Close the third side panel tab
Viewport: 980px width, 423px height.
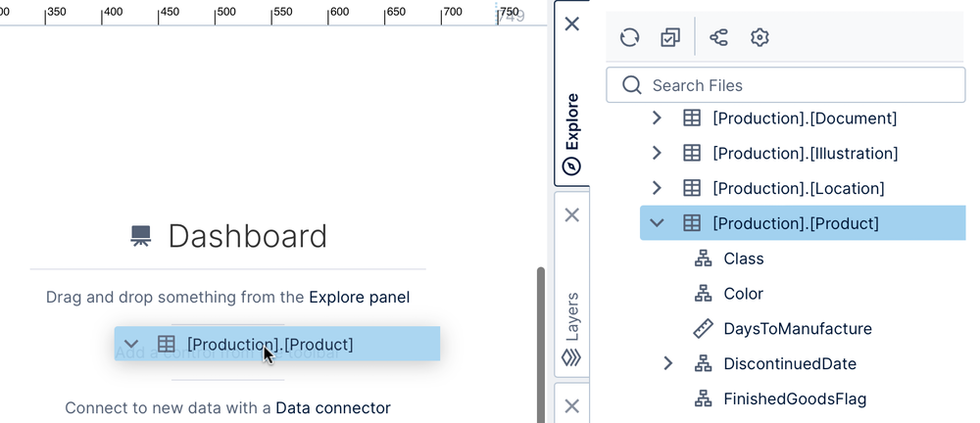[572, 406]
